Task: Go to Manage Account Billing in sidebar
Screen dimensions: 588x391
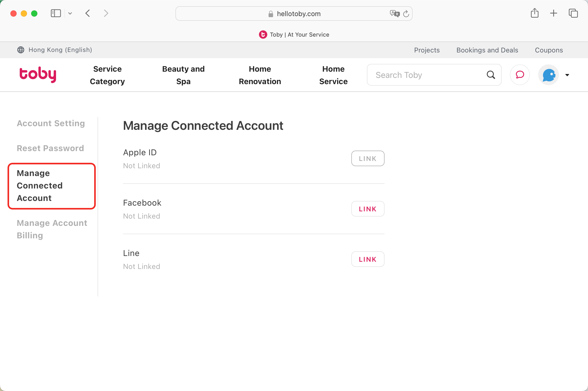Action: point(52,229)
